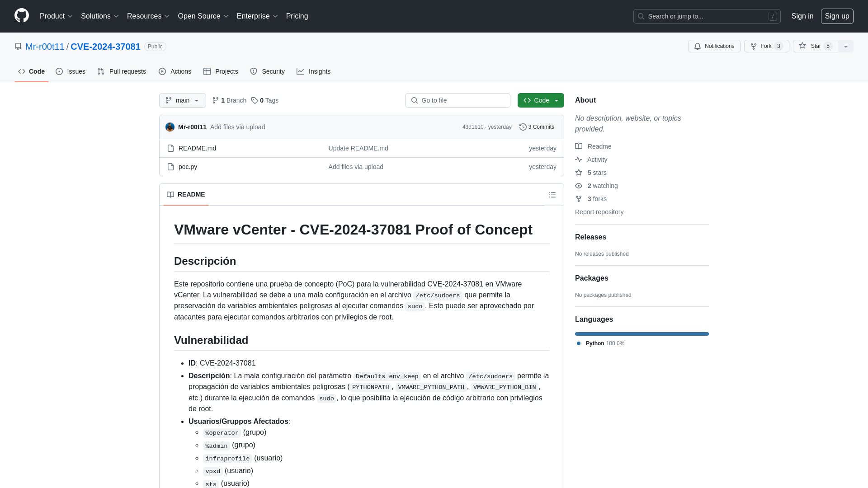View the 0 Tags link
Screen dimensions: 868x488
click(265, 100)
